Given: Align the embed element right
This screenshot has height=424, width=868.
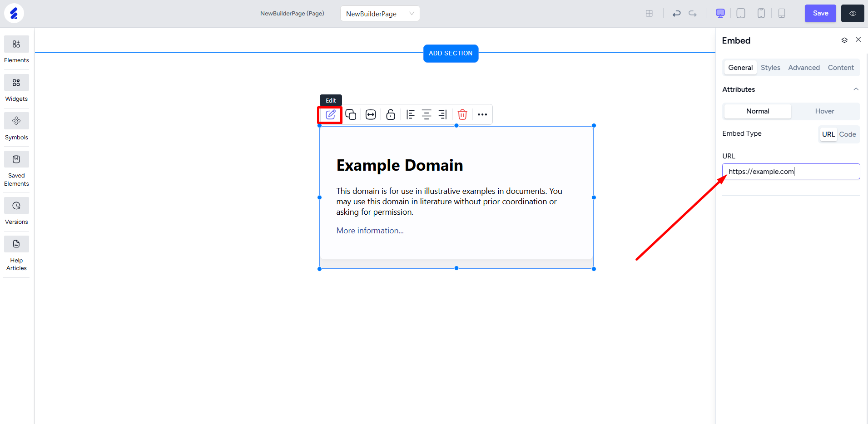Looking at the screenshot, I should tap(443, 115).
